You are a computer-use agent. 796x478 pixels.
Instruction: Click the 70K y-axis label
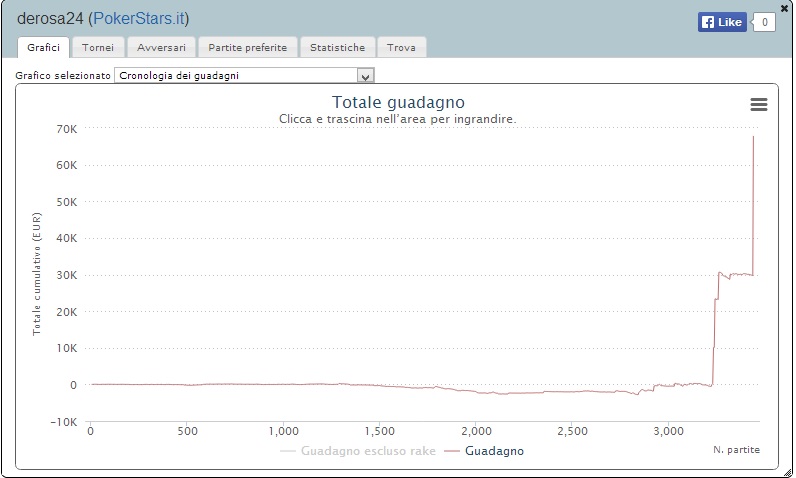point(67,129)
